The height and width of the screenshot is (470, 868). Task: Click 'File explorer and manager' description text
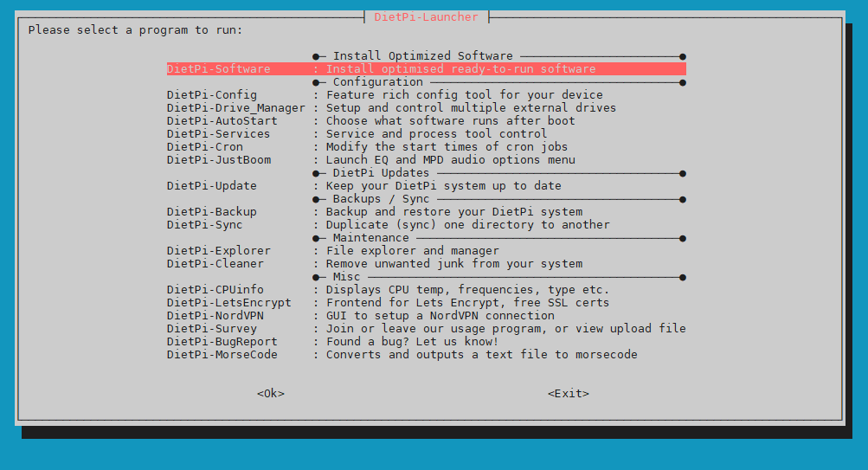click(x=413, y=251)
